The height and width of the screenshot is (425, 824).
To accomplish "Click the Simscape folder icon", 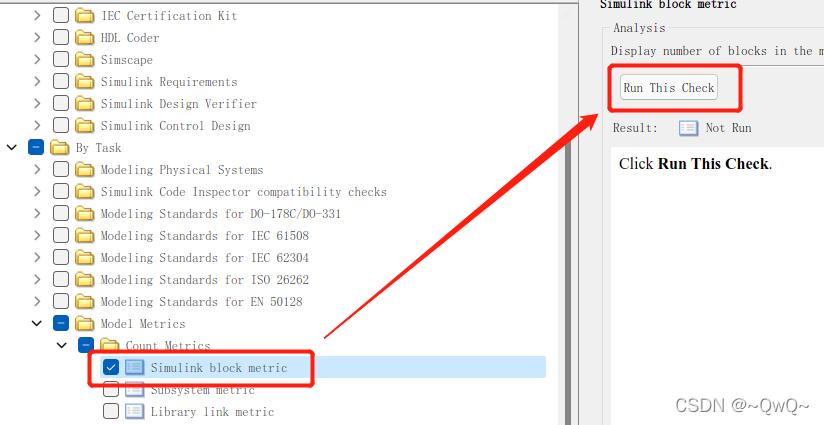I will coord(85,60).
